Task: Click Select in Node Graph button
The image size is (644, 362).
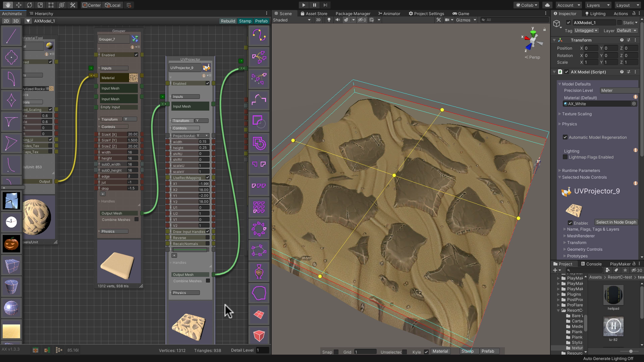Action: (x=616, y=222)
